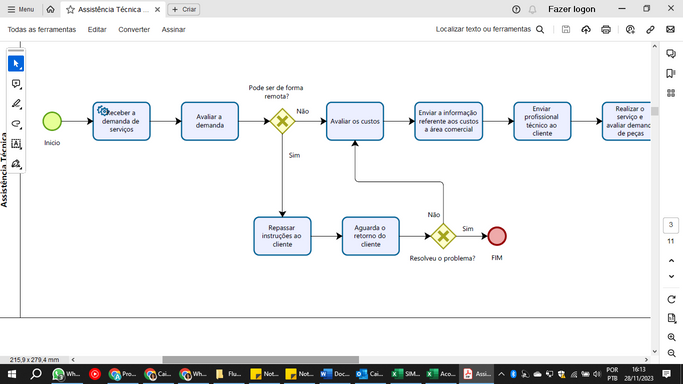This screenshot has width=683, height=384.
Task: Open the Assinar menu
Action: (174, 30)
